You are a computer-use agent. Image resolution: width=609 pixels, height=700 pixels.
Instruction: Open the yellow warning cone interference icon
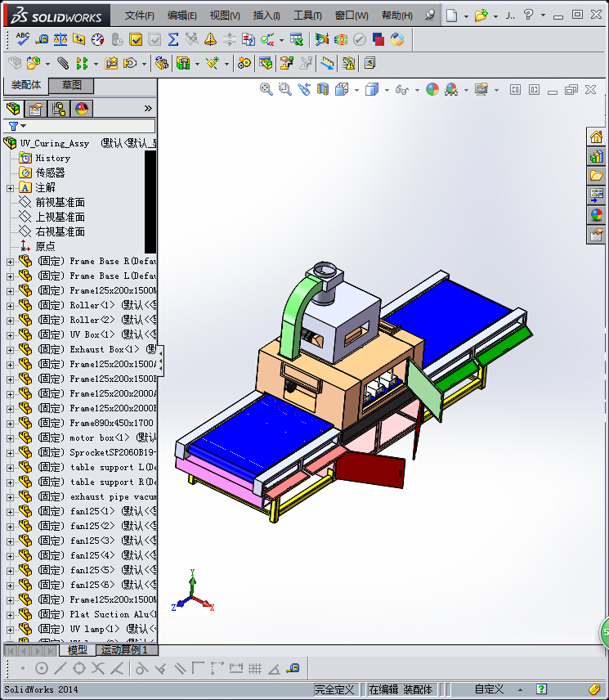click(x=210, y=39)
